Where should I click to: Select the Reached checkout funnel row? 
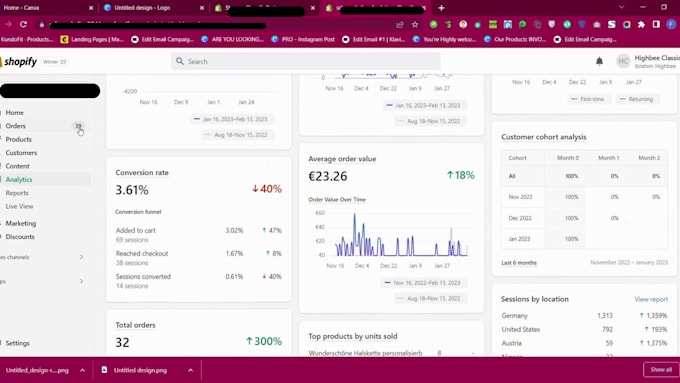tap(199, 258)
